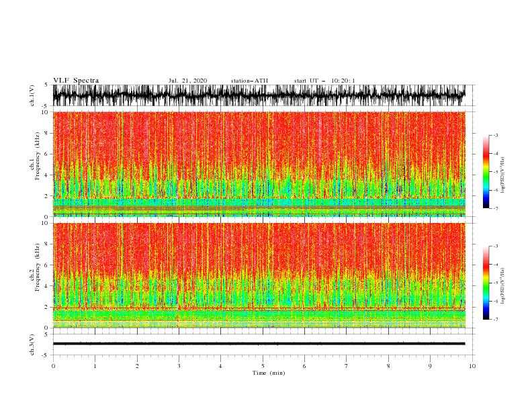Click the 'ch.3(V)' waveform axis label

32,345
